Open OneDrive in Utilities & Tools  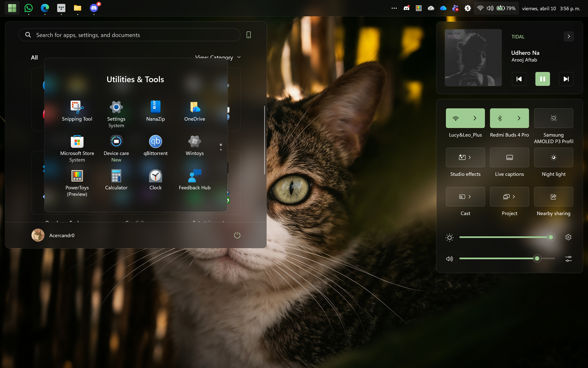click(195, 111)
